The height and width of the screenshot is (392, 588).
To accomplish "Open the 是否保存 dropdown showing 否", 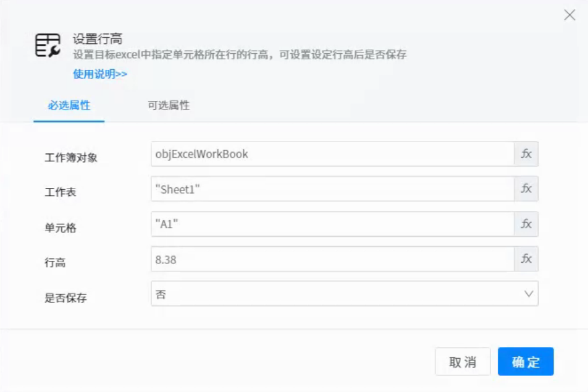I will click(337, 294).
